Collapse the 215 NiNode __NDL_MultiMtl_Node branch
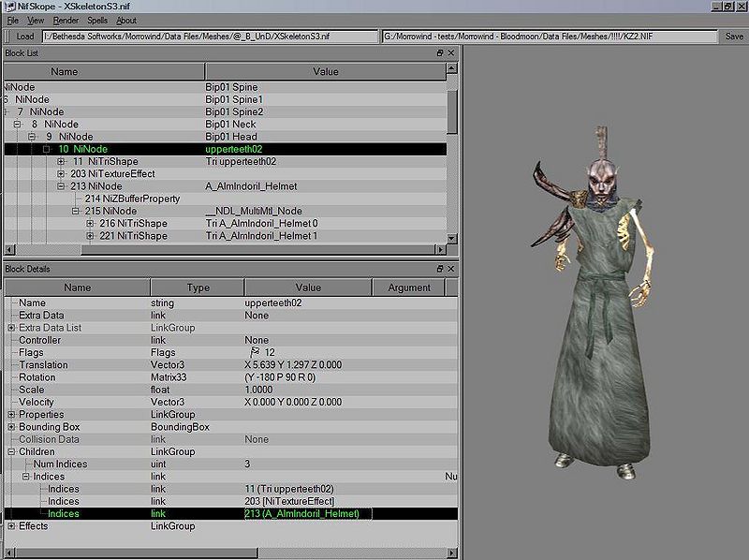Screen dimensions: 749x560 click(x=75, y=212)
